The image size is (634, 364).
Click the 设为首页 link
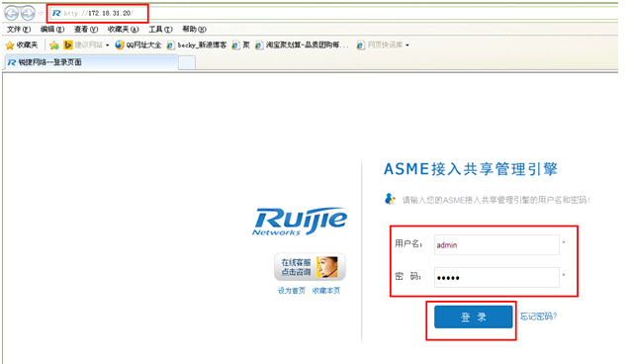(x=292, y=291)
